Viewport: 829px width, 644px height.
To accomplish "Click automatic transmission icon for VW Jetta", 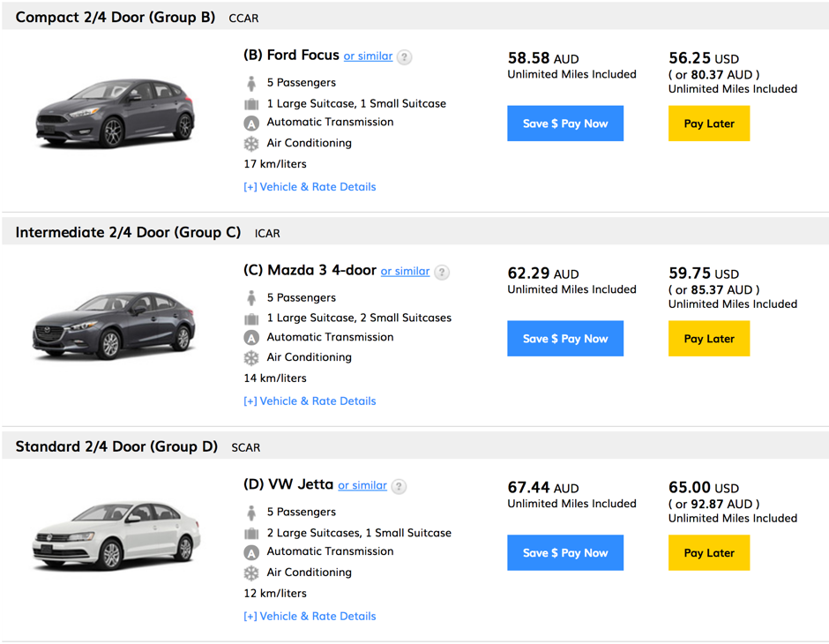I will pyautogui.click(x=251, y=552).
